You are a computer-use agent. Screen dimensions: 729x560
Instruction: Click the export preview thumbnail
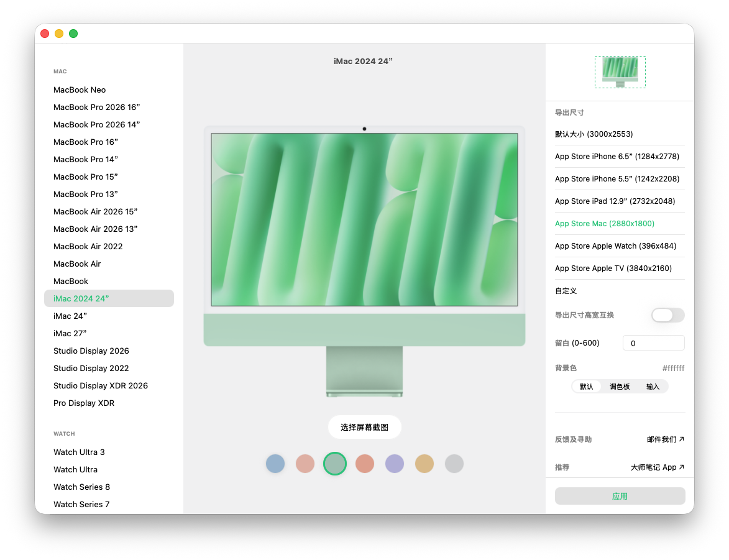point(620,72)
